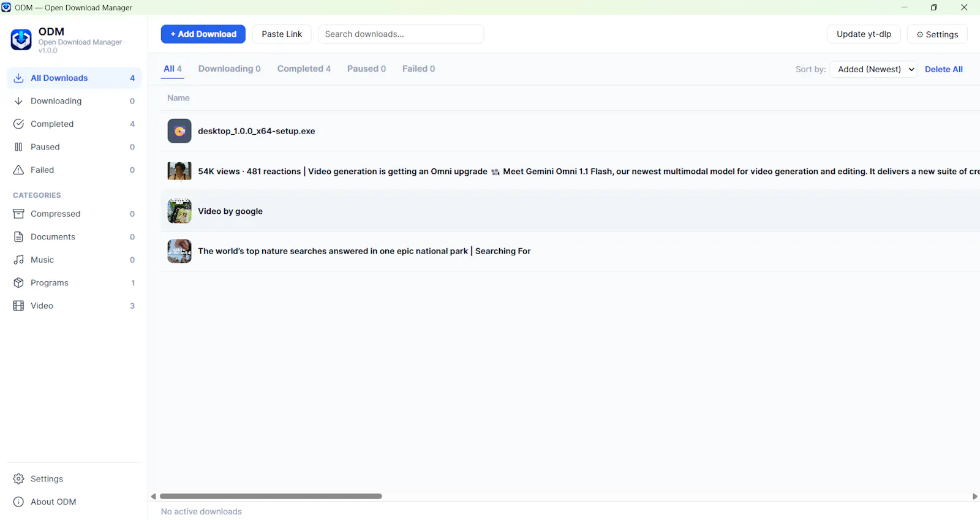Click the Video film strip icon

coord(18,306)
